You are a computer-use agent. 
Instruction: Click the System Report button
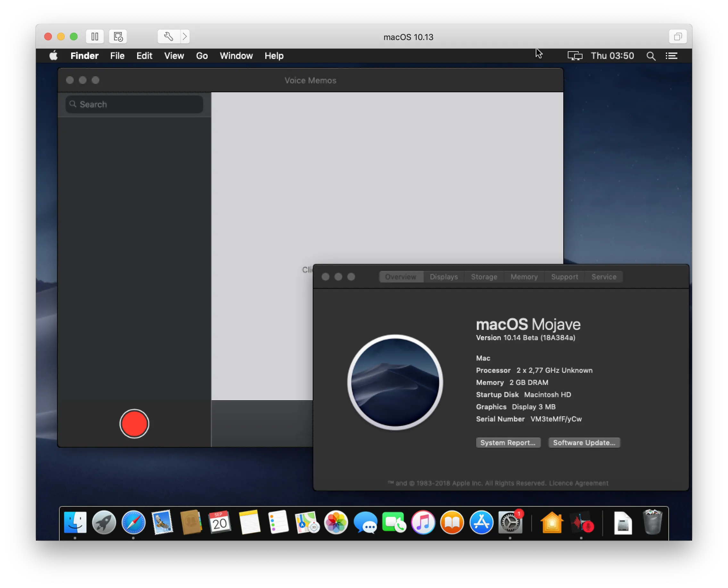(x=508, y=443)
